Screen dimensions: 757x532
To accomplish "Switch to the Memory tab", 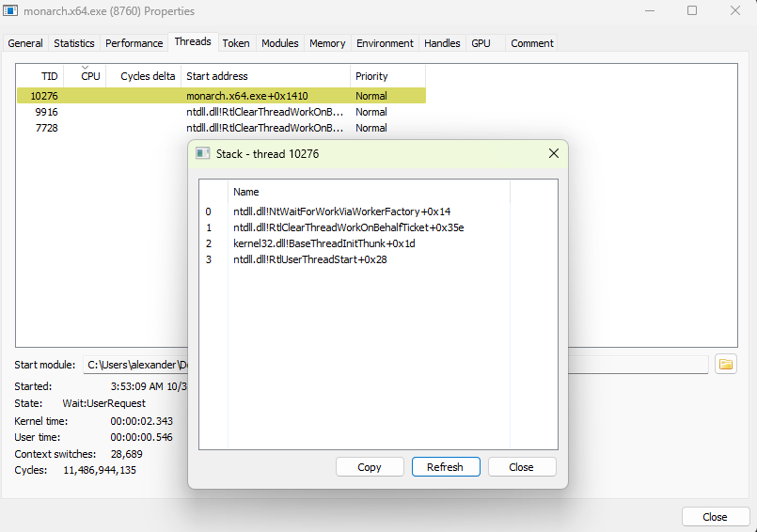I will 327,43.
